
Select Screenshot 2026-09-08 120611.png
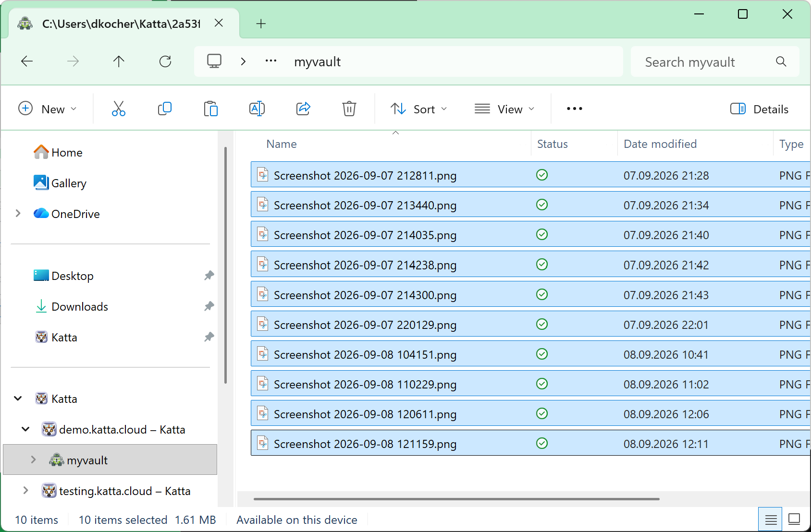click(530, 413)
